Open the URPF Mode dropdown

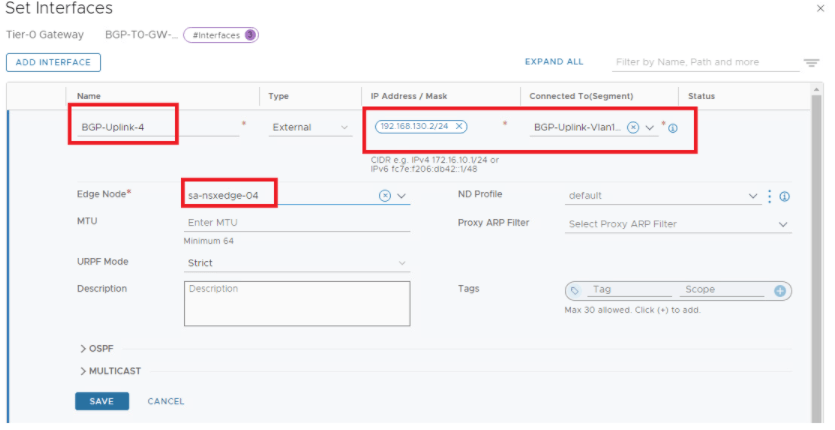(x=402, y=264)
